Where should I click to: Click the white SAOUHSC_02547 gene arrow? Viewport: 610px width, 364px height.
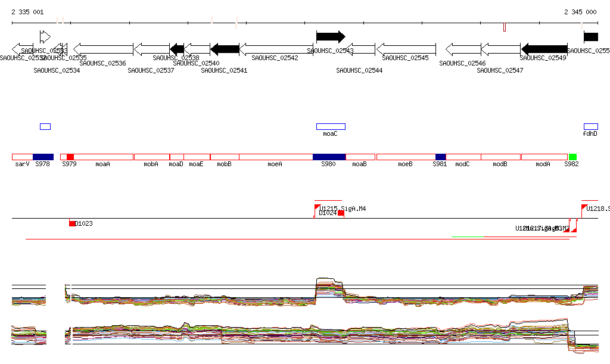tap(500, 49)
